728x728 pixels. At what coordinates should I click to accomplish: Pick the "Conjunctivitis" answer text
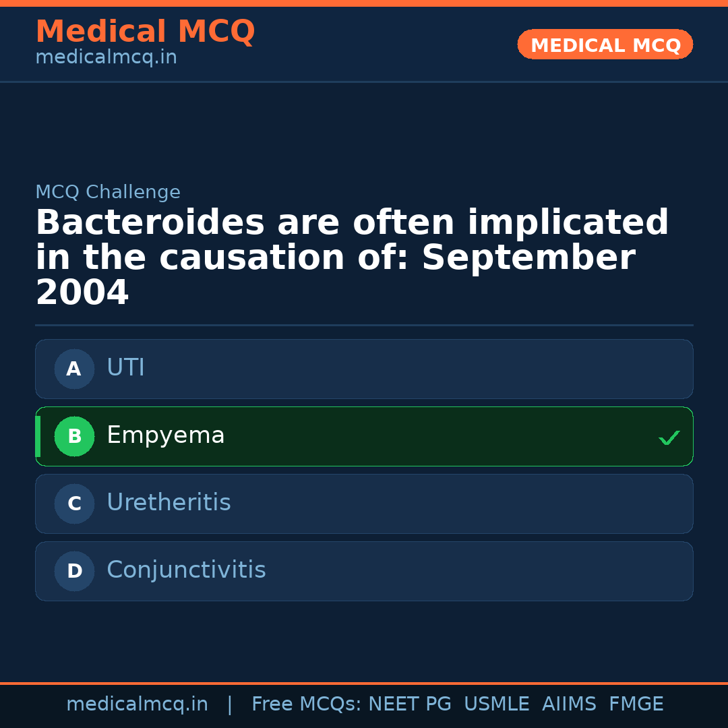(x=186, y=570)
